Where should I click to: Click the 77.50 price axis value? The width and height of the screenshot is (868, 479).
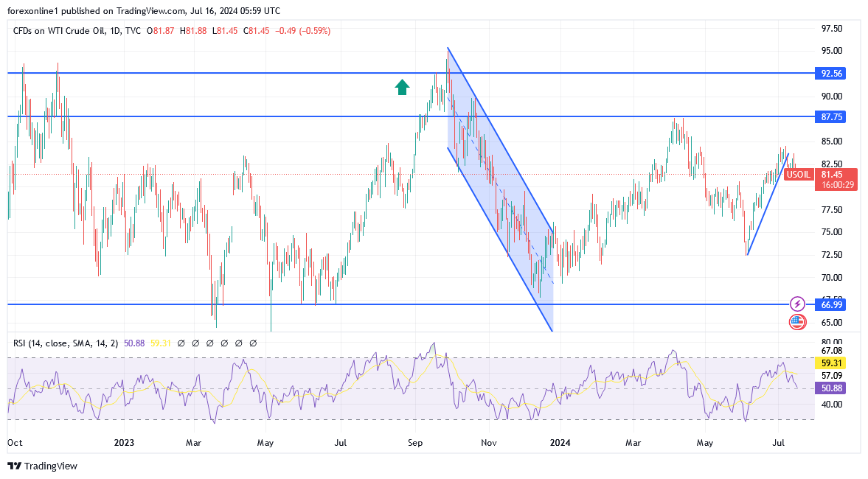point(831,209)
